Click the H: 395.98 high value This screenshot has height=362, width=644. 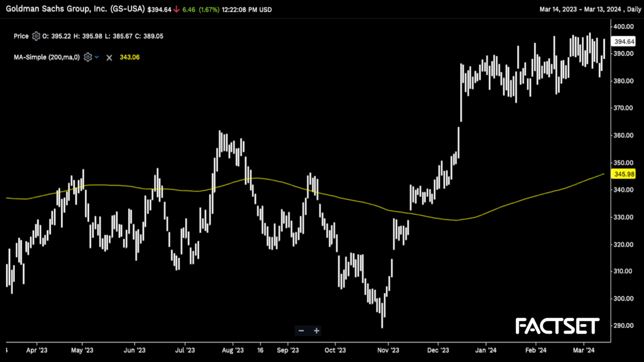[88, 36]
